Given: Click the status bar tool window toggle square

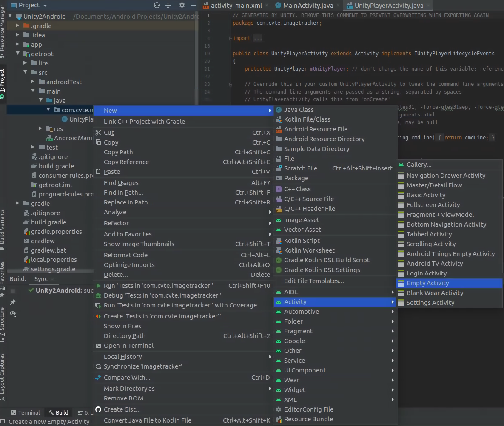Looking at the screenshot, I should [x=3, y=421].
